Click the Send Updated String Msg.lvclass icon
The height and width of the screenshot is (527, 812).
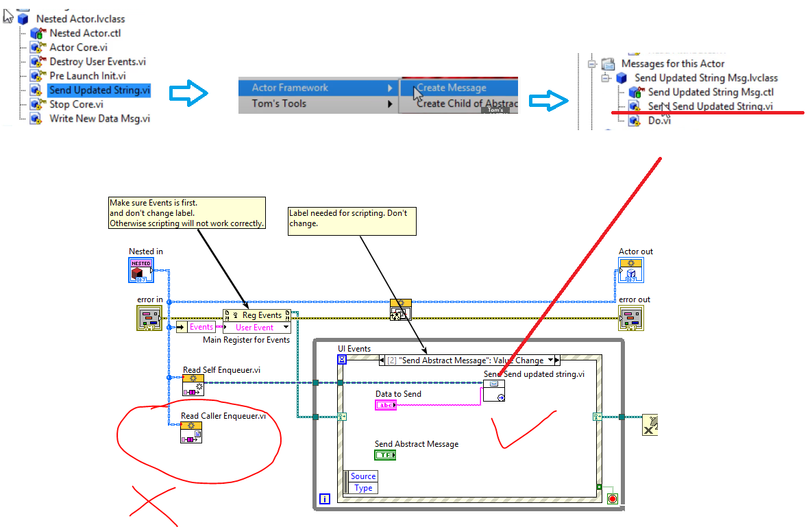622,78
